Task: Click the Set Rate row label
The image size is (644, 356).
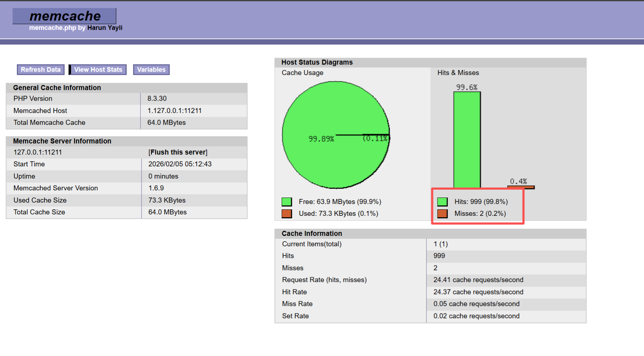Action: point(295,316)
